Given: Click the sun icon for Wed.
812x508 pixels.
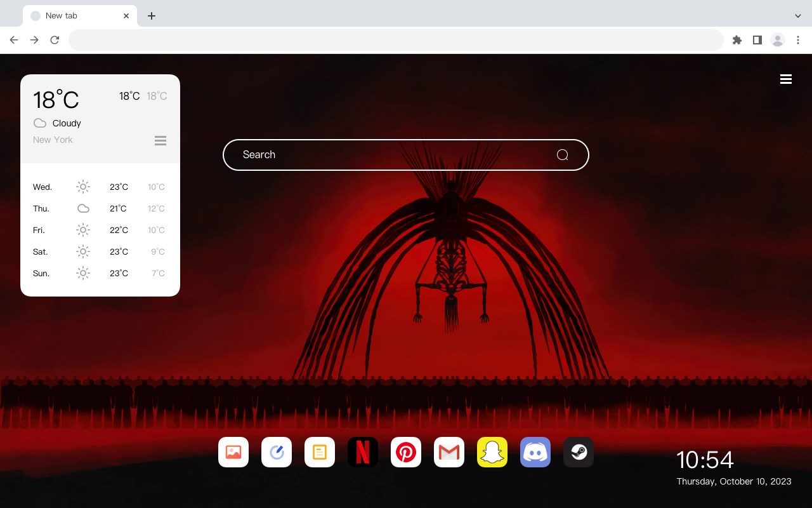Looking at the screenshot, I should click(x=83, y=187).
